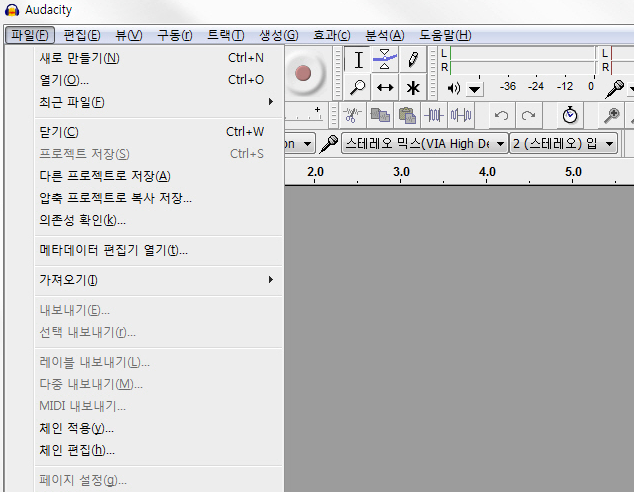Open the 편집(E) menu

(82, 35)
